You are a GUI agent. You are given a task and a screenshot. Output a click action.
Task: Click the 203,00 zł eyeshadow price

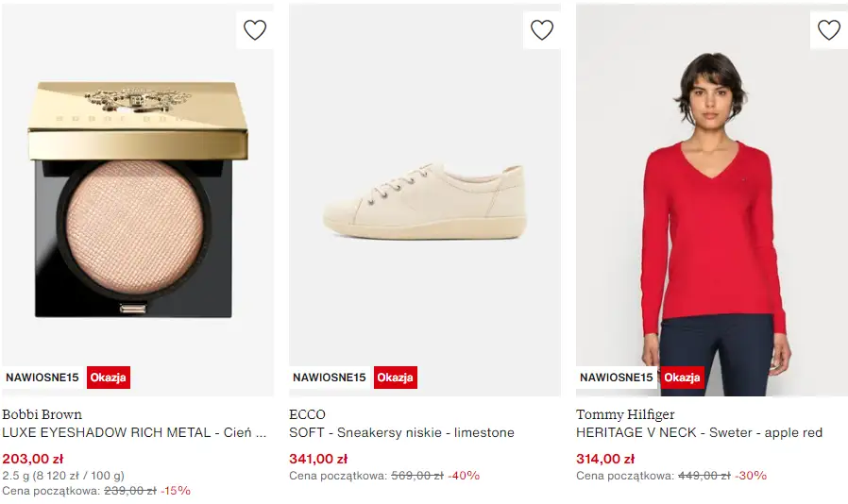pyautogui.click(x=33, y=459)
